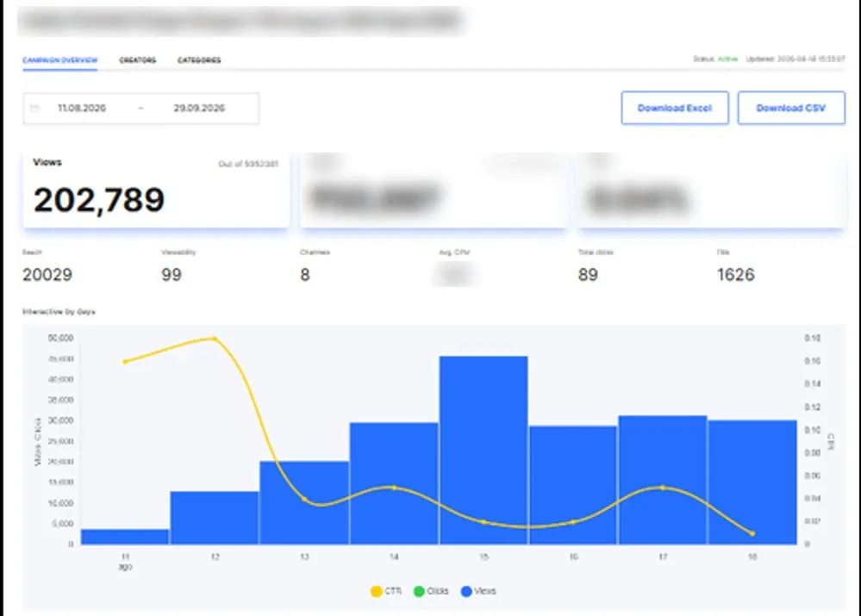
Task: Select the start date 11.08.2026 field
Action: click(82, 109)
